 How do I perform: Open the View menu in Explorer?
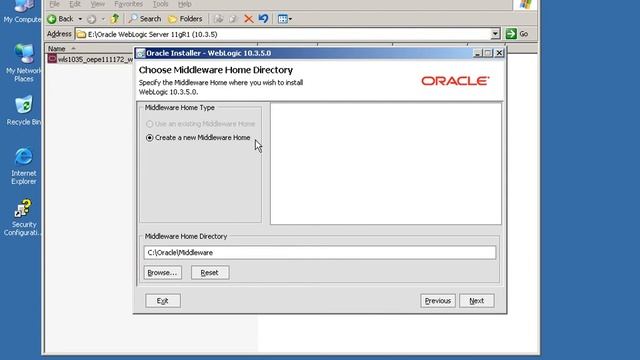click(x=98, y=4)
